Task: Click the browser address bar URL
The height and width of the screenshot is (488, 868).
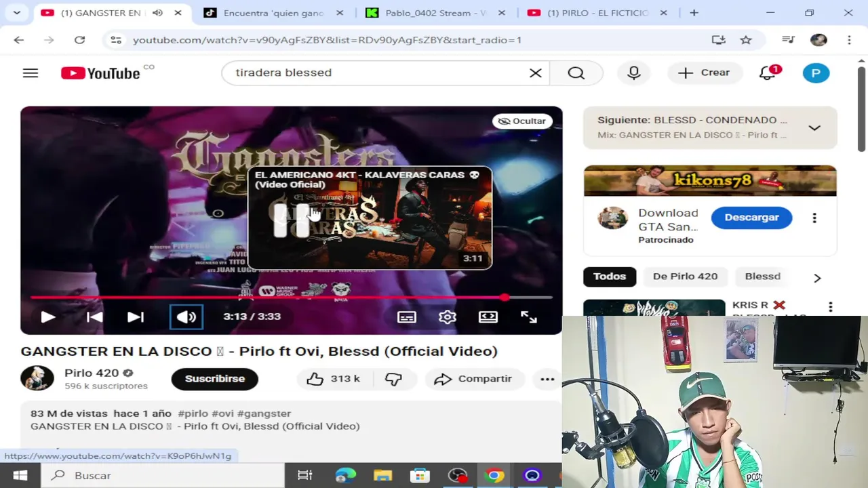Action: [327, 40]
